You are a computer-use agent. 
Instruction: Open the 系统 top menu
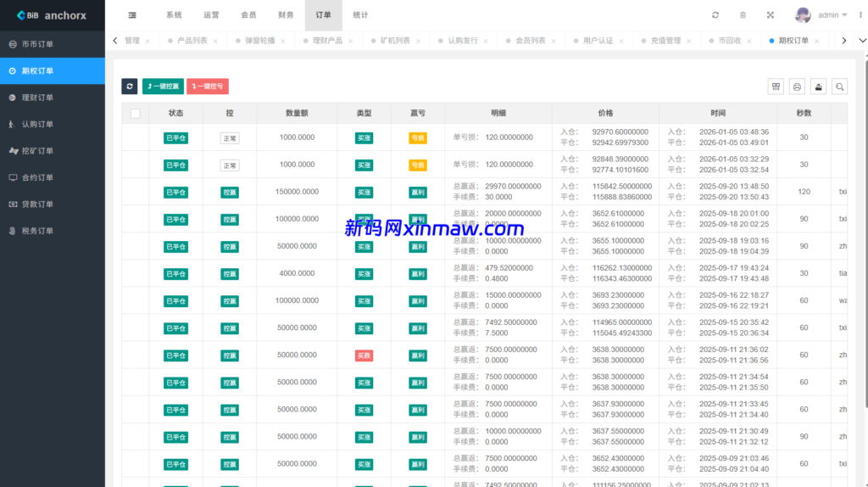pos(174,15)
